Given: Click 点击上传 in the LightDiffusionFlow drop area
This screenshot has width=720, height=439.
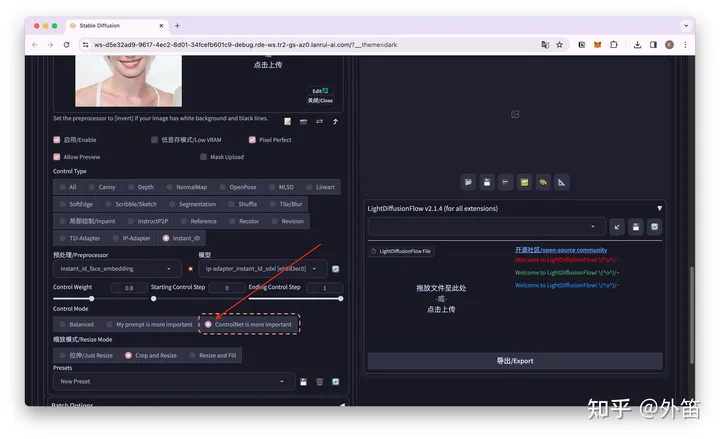Looking at the screenshot, I should (x=441, y=310).
